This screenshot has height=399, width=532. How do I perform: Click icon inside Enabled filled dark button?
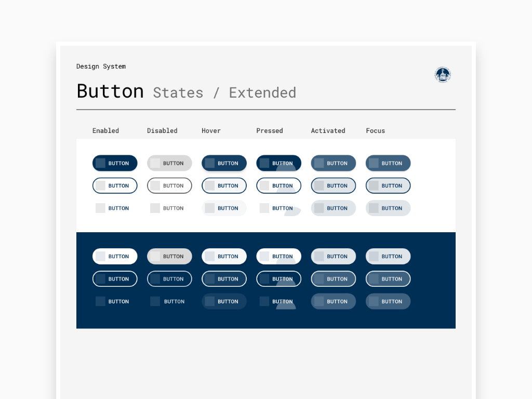(x=100, y=163)
